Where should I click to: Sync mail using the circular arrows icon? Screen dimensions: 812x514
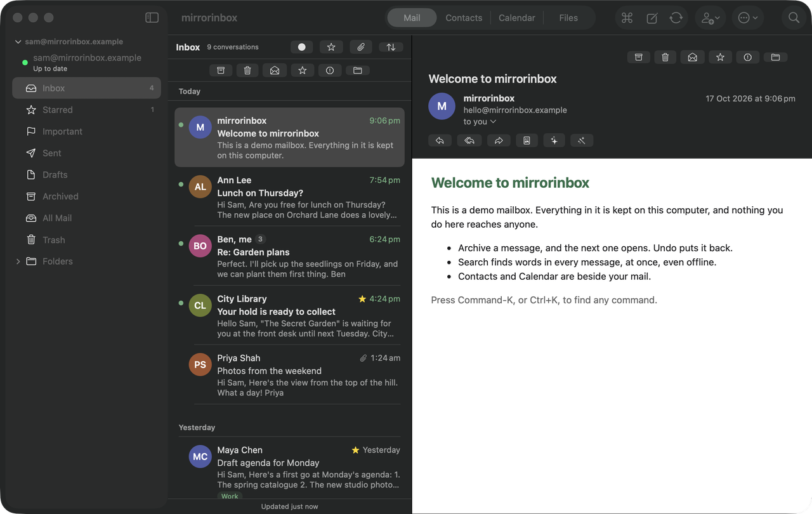(676, 18)
